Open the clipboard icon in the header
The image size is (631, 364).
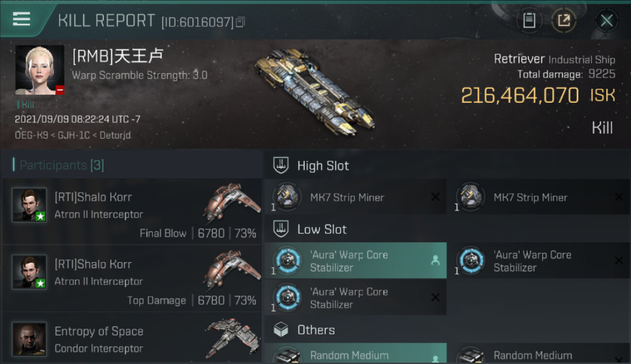pyautogui.click(x=529, y=20)
